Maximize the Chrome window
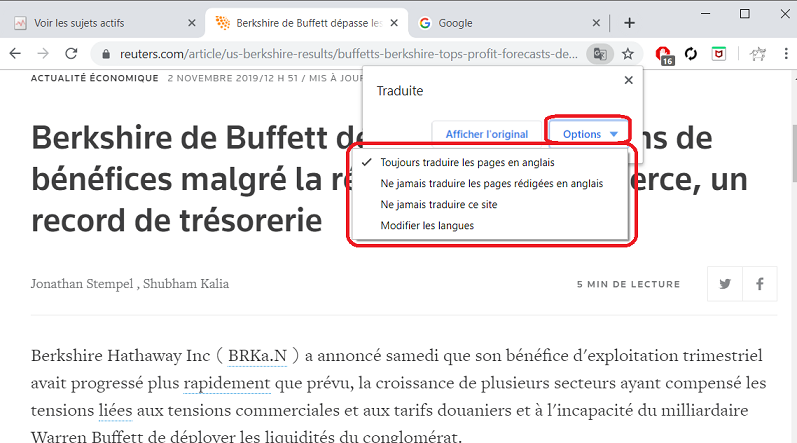 click(745, 14)
